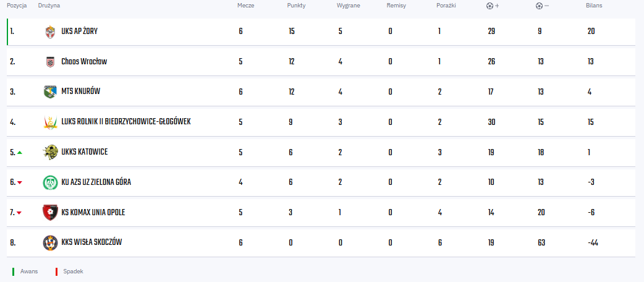Sort by the Punkty column header
The height and width of the screenshot is (282, 644).
(296, 6)
